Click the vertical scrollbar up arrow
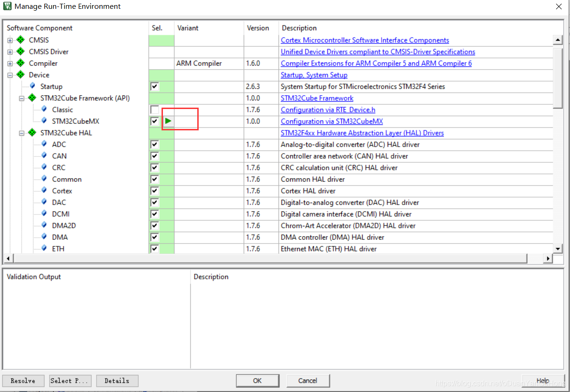Screen dimensions: 570x392 click(x=558, y=40)
